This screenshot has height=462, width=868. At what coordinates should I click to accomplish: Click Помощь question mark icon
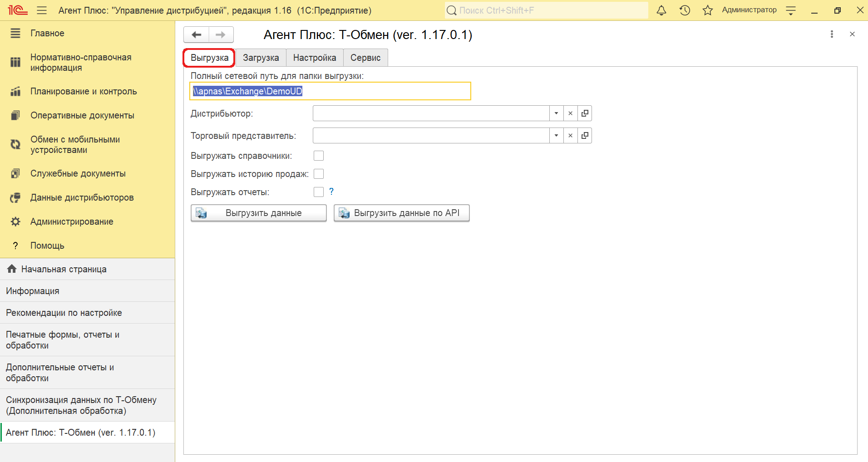click(x=15, y=246)
